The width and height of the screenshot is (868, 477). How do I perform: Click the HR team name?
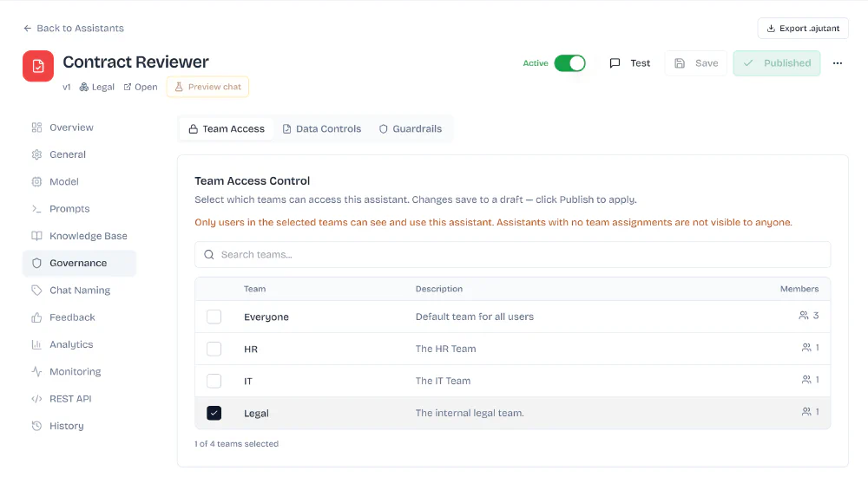pos(251,350)
